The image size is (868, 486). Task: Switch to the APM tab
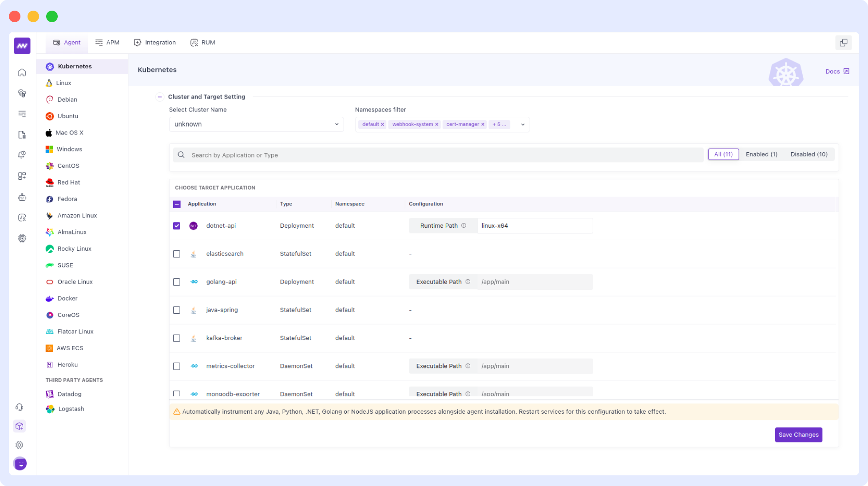coord(107,43)
